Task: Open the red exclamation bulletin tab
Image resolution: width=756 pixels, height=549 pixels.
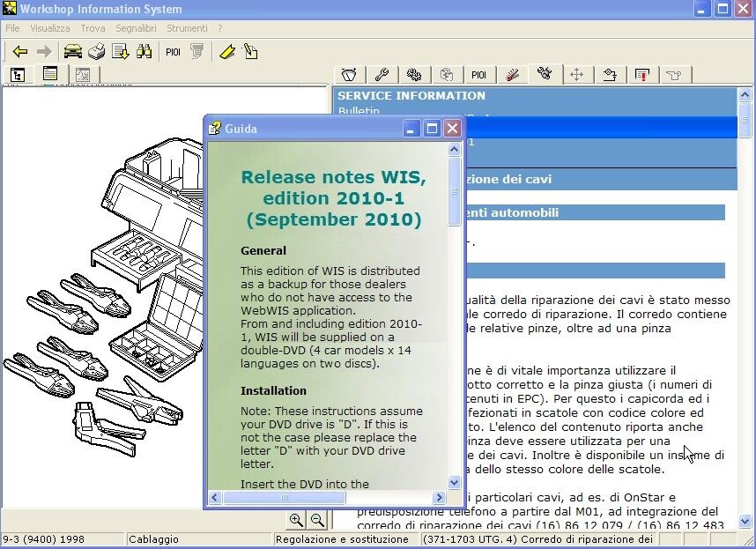Action: pos(641,75)
